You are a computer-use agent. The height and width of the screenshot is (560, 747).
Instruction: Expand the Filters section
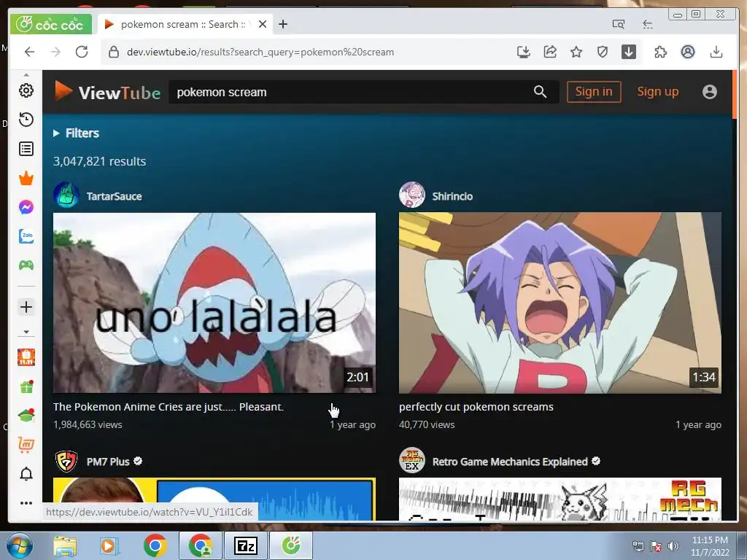76,133
